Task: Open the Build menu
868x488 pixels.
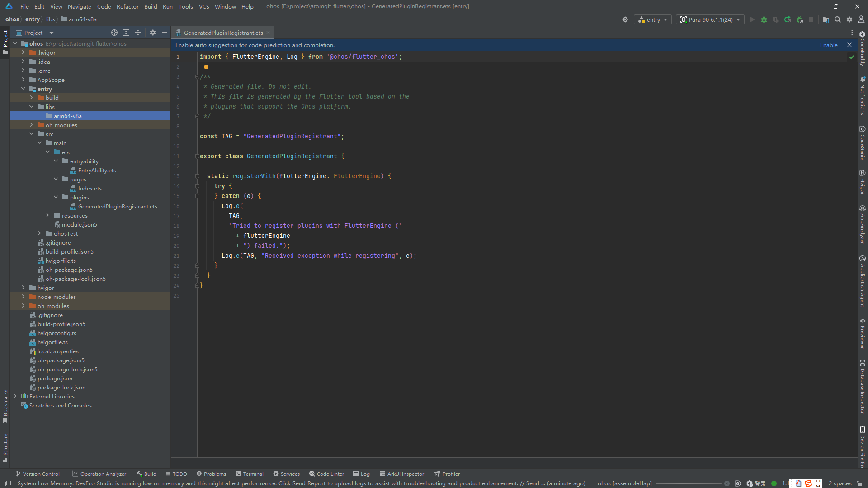Action: pyautogui.click(x=151, y=6)
